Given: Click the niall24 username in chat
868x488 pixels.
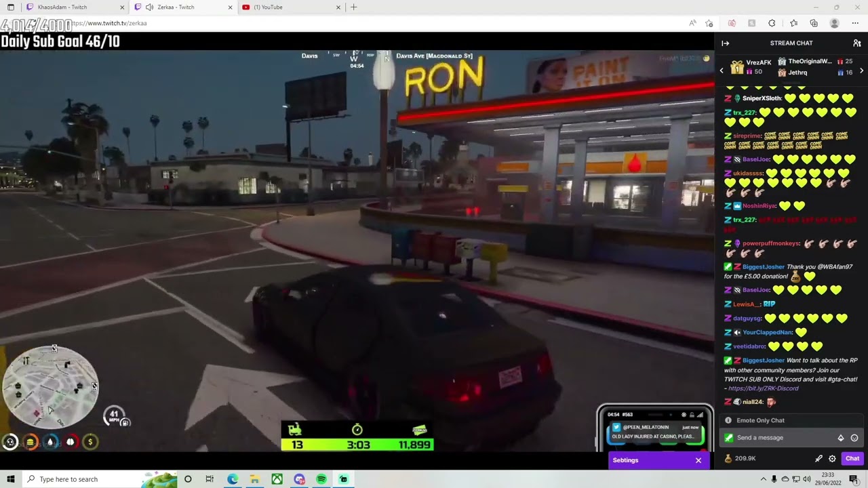Looking at the screenshot, I should click(753, 402).
